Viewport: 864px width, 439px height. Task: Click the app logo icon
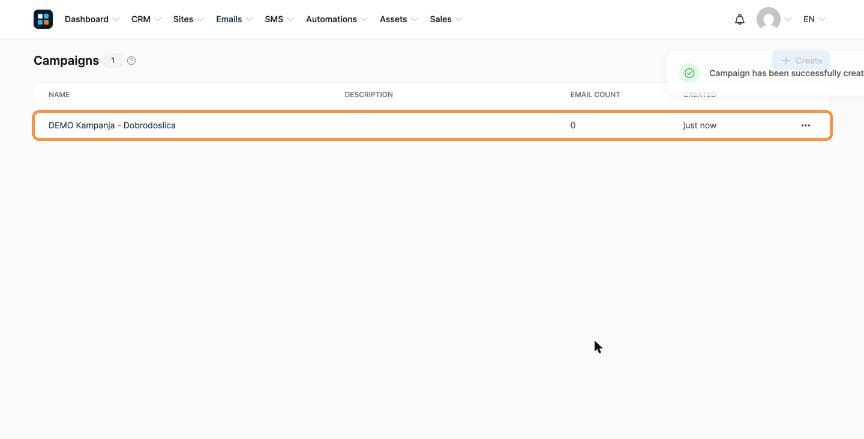[43, 19]
